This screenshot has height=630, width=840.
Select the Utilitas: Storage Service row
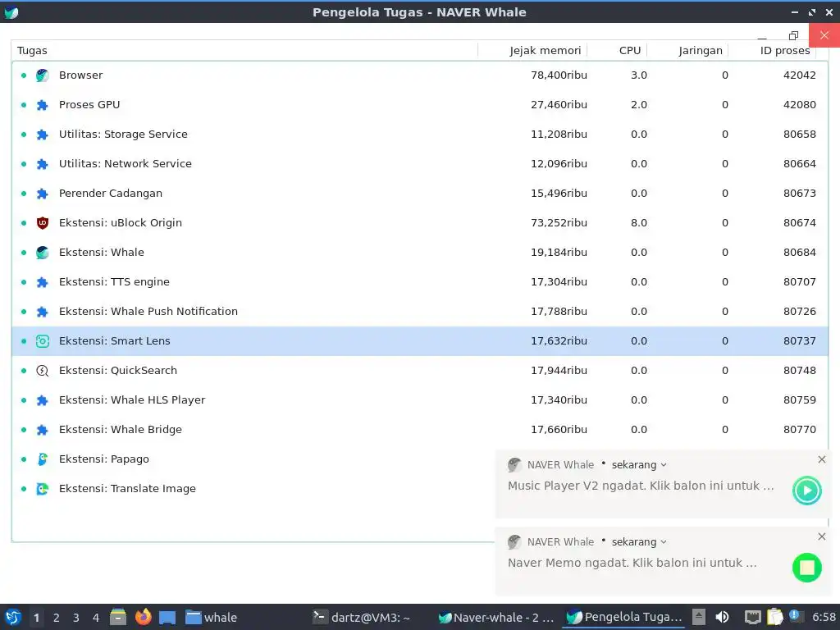click(420, 135)
